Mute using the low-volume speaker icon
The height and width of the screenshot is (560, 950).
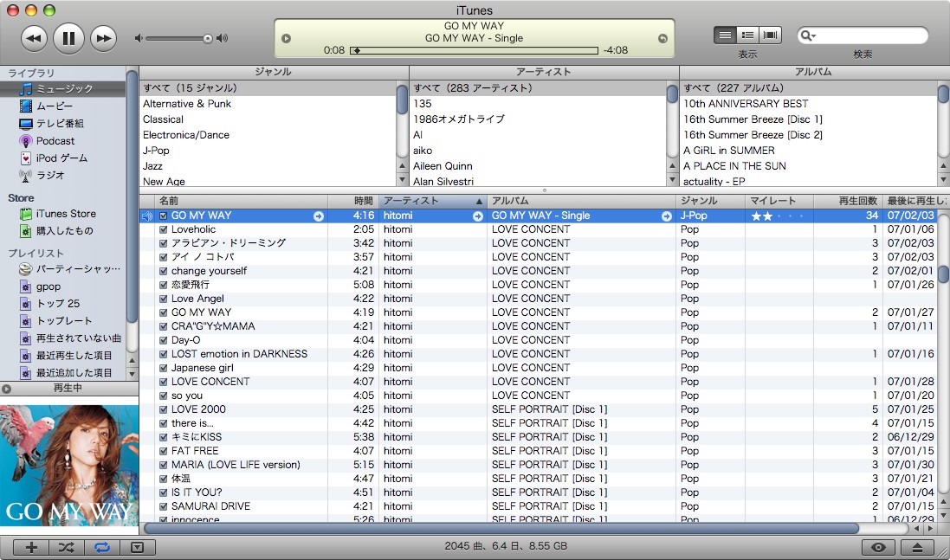coord(139,39)
